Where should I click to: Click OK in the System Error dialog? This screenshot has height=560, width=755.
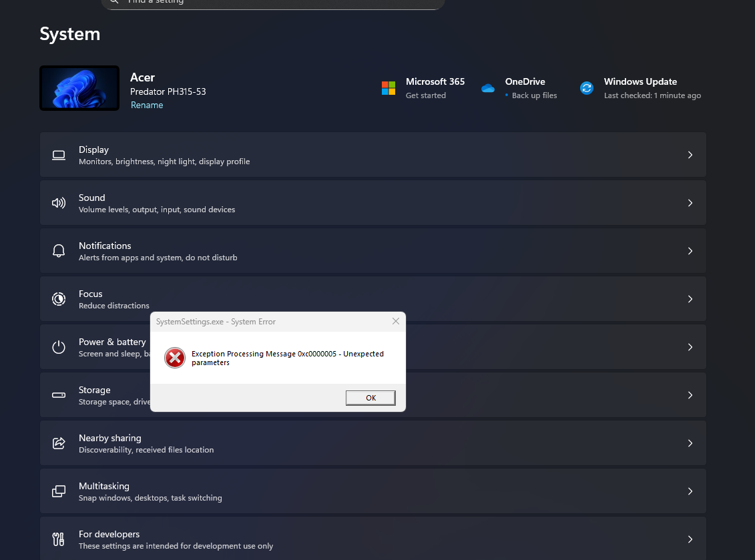[370, 398]
